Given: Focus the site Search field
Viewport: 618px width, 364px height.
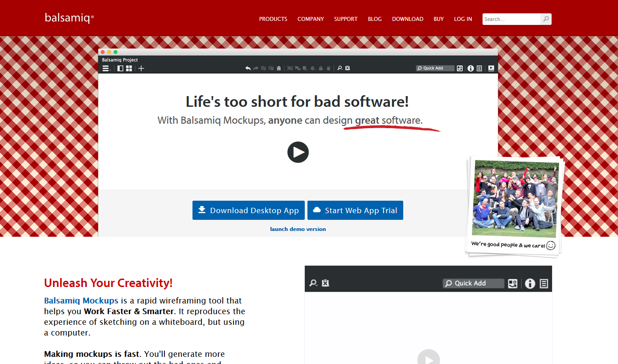Looking at the screenshot, I should (x=512, y=19).
